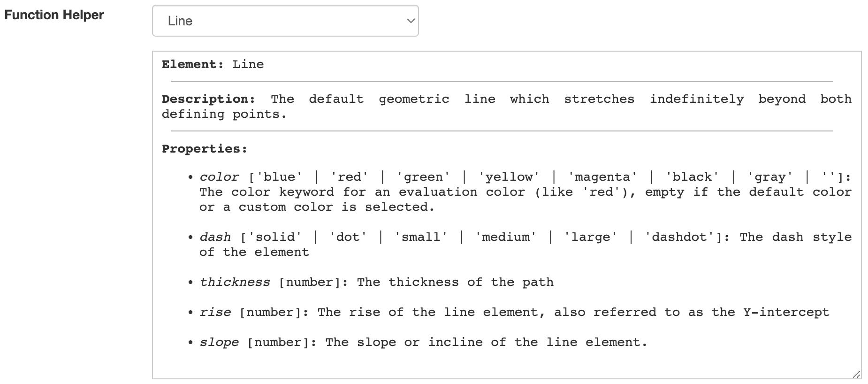Click the Function Helper label

point(53,15)
